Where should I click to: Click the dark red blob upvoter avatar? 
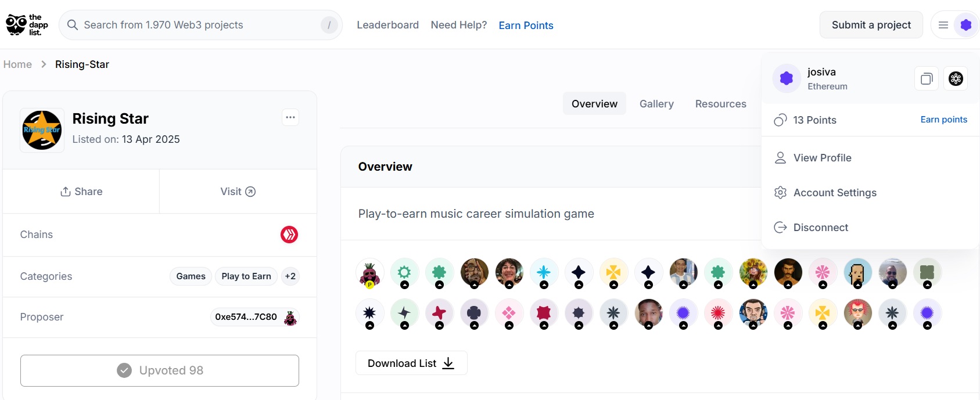pos(544,313)
